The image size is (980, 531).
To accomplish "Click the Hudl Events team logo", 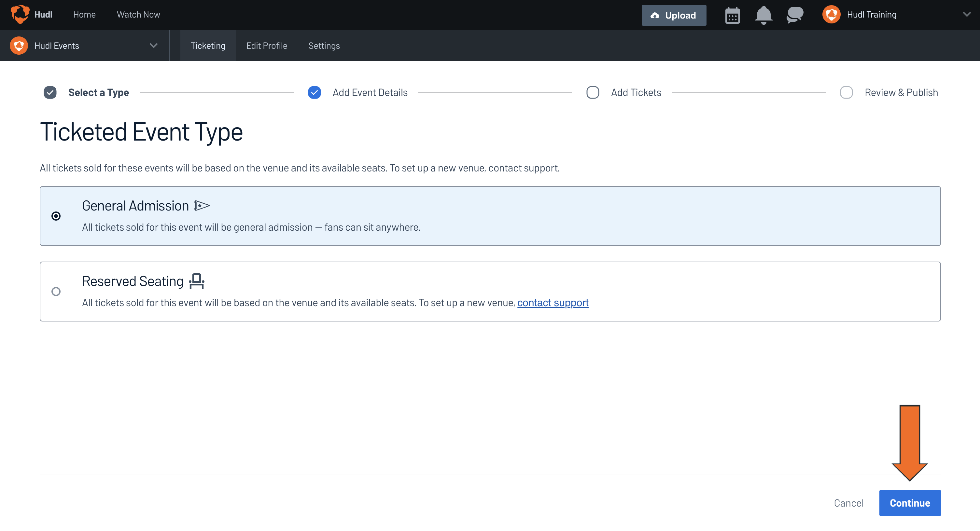I will 19,46.
